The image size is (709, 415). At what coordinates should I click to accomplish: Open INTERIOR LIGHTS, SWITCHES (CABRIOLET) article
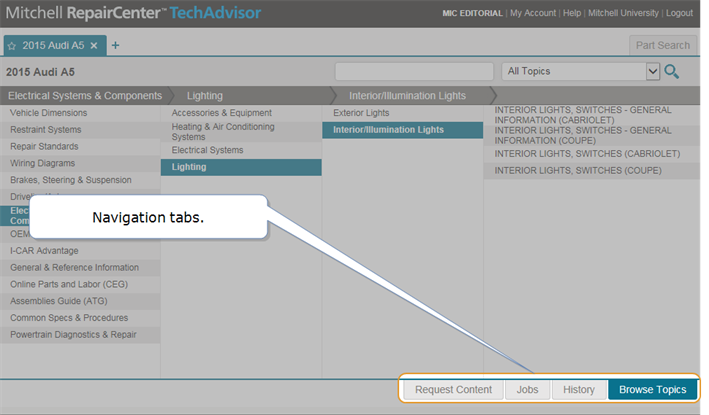[591, 154]
